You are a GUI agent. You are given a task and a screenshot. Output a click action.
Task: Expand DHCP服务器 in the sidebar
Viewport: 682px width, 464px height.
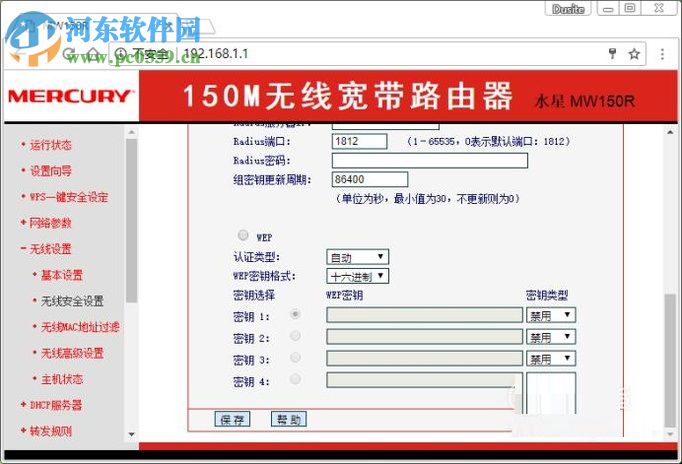pyautogui.click(x=56, y=405)
